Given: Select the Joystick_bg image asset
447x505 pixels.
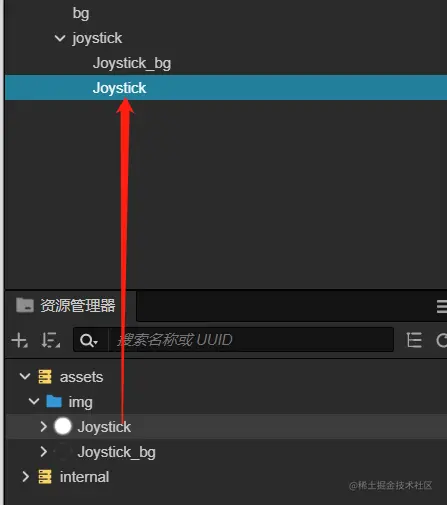Looking at the screenshot, I should coord(116,452).
